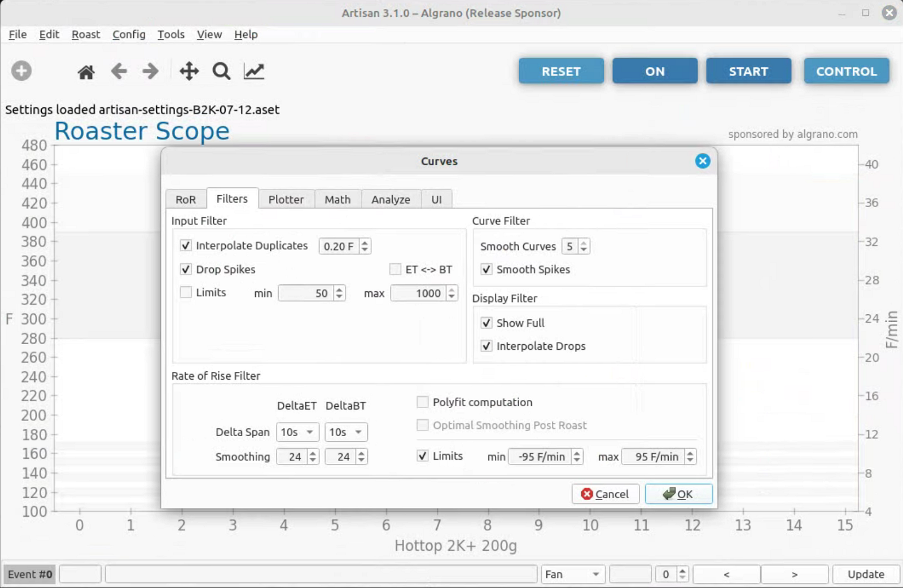
Task: Toggle Interpolate Drops checkbox
Action: click(x=486, y=346)
